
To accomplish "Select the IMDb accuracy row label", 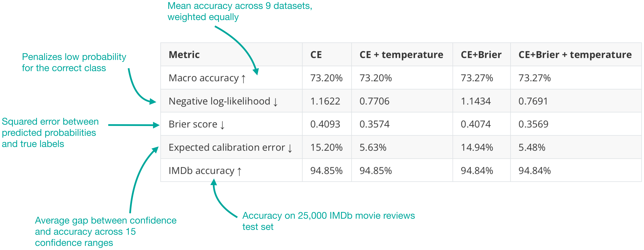I will 201,171.
